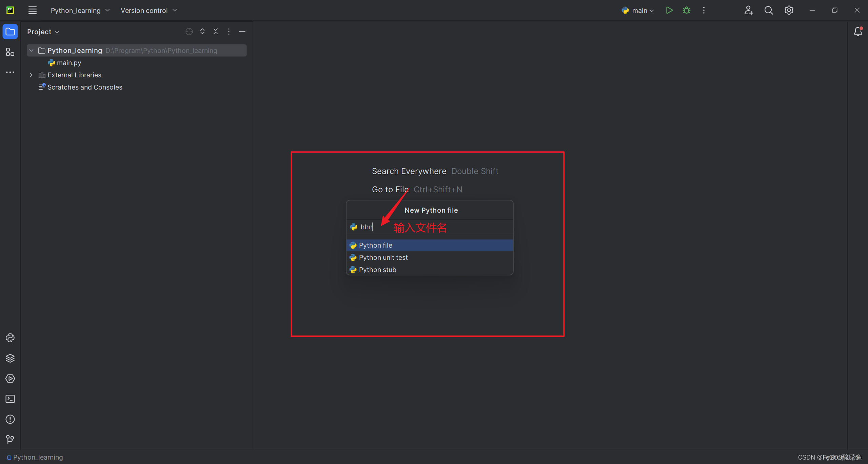Image resolution: width=868 pixels, height=464 pixels.
Task: Expand External Libraries node
Action: point(31,75)
